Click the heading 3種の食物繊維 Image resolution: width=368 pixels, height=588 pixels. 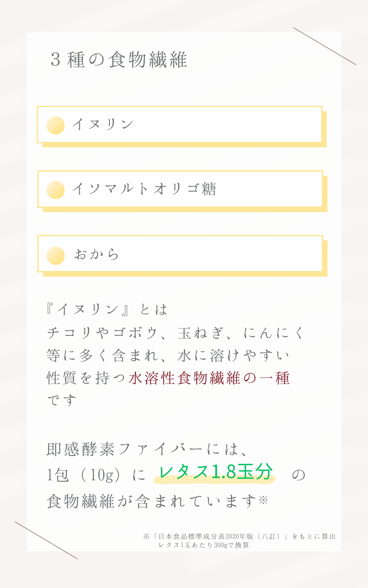[119, 60]
